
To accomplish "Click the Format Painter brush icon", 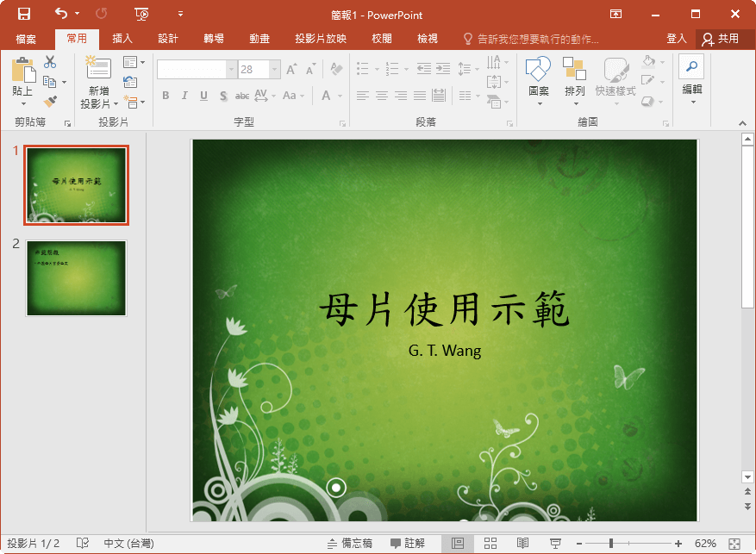I will 50,101.
